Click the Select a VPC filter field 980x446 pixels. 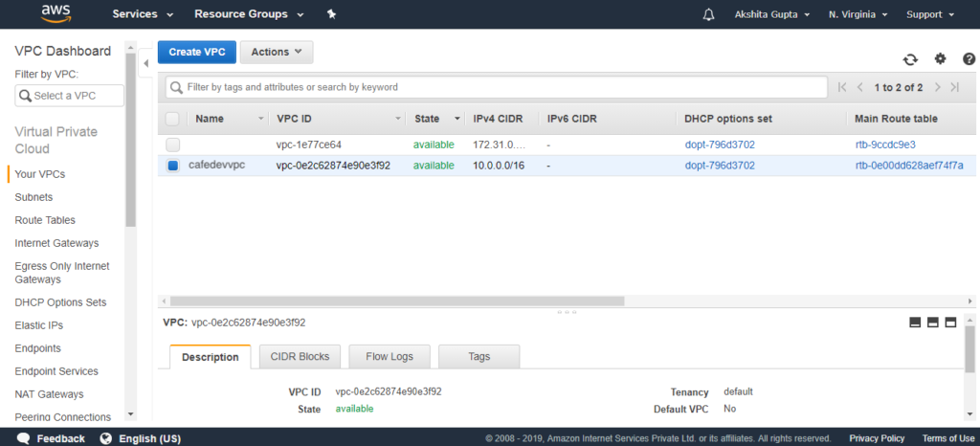(69, 96)
